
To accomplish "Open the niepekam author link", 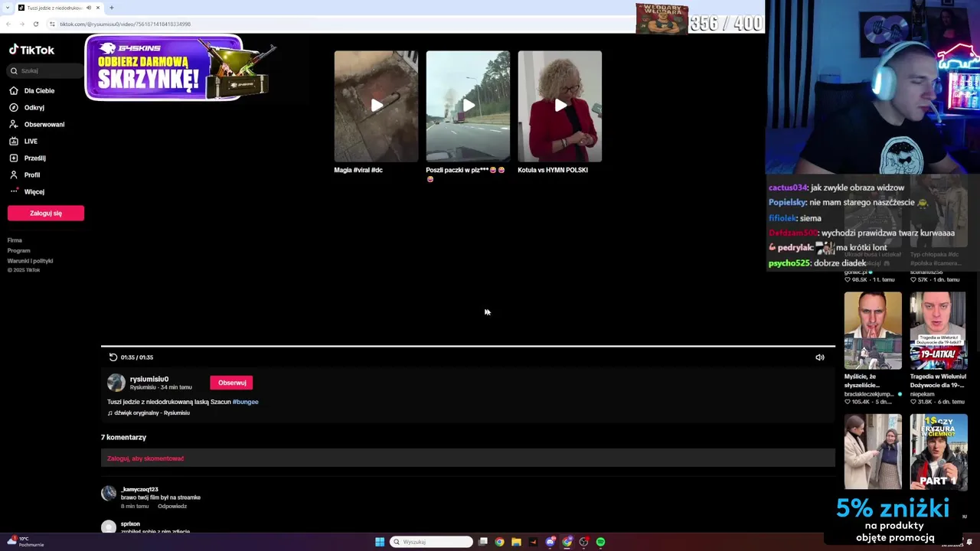I will (x=922, y=394).
